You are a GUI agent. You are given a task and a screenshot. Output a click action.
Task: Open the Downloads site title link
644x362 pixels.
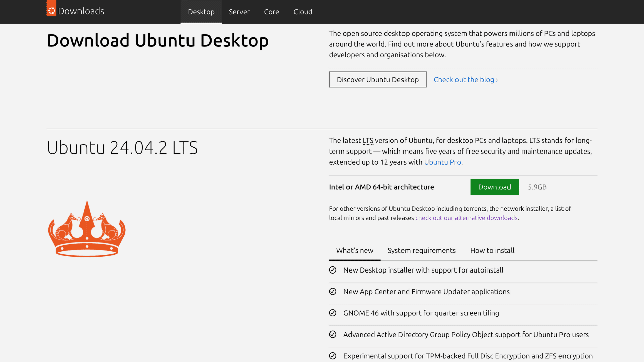[81, 11]
